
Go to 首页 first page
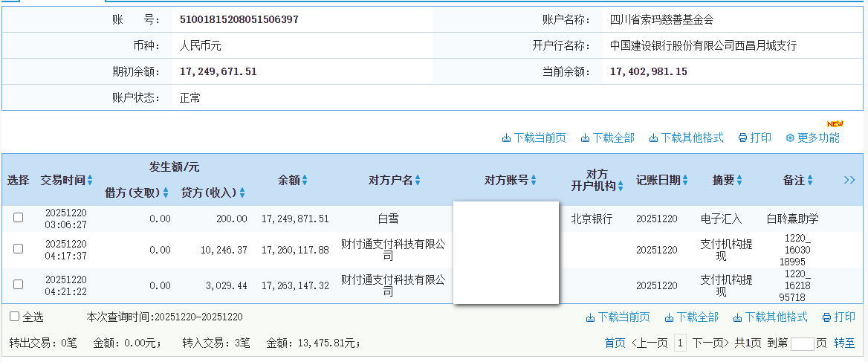pyautogui.click(x=615, y=343)
